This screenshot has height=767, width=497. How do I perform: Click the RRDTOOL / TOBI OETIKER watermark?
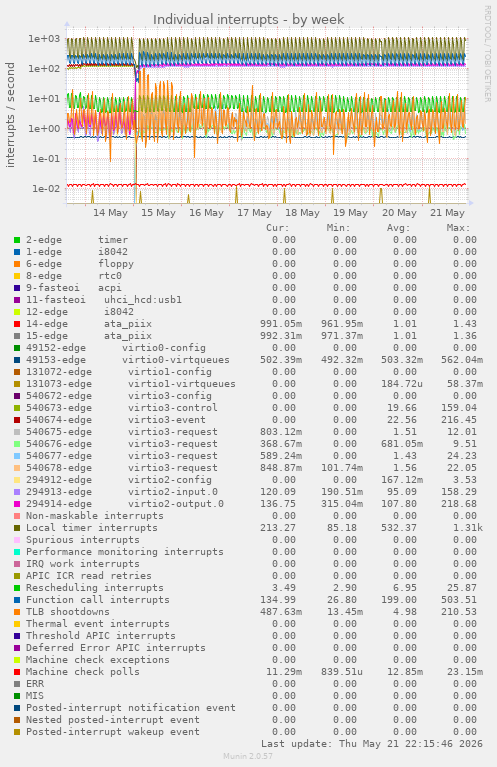[x=487, y=54]
